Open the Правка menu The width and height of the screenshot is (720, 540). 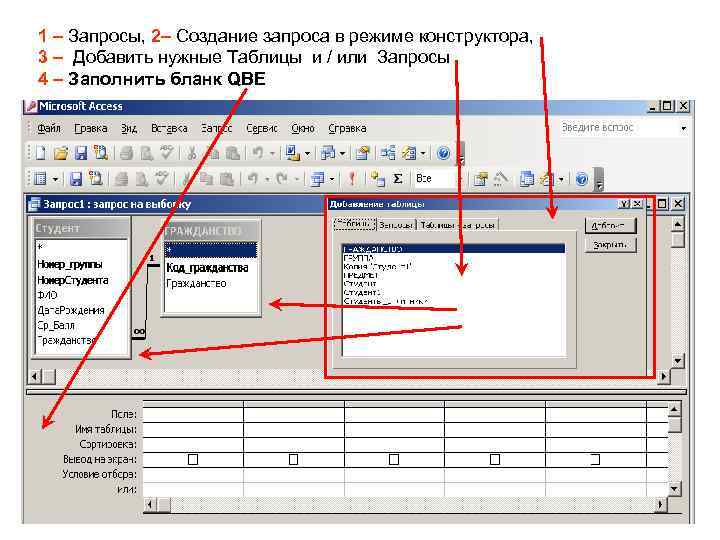click(x=90, y=128)
